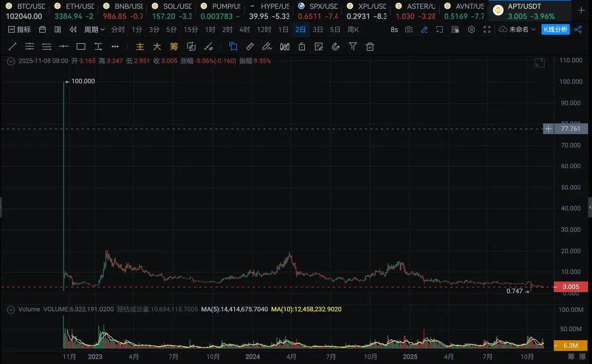This screenshot has height=364, width=592.
Task: Switch to the BNB/USD tab
Action: [122, 11]
